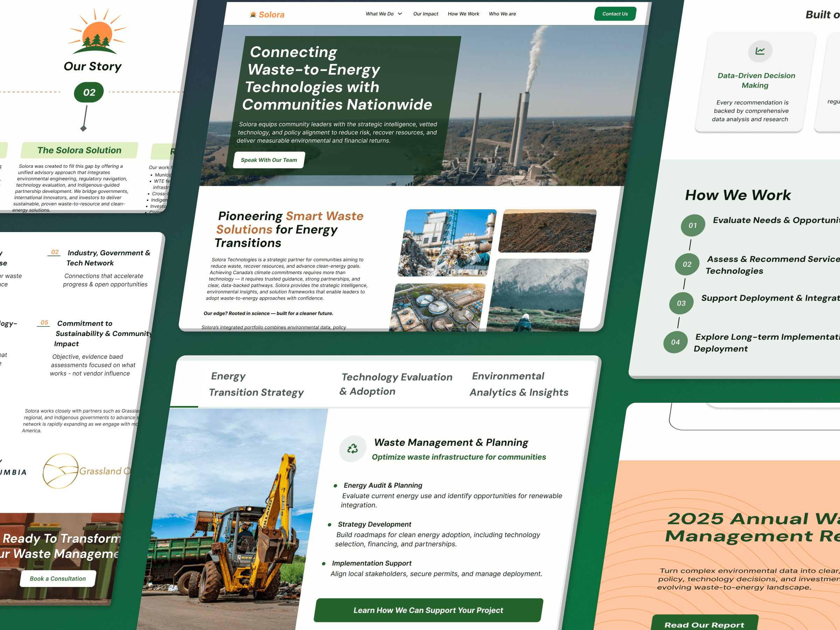Open the Our Impact menu item
Image resolution: width=840 pixels, height=630 pixels.
[425, 14]
